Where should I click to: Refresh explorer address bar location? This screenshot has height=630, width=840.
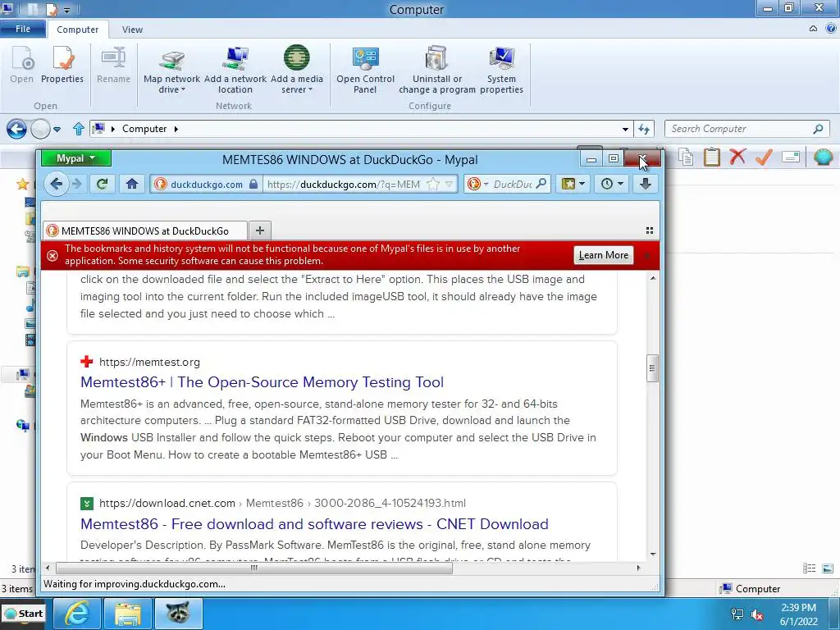pos(643,129)
